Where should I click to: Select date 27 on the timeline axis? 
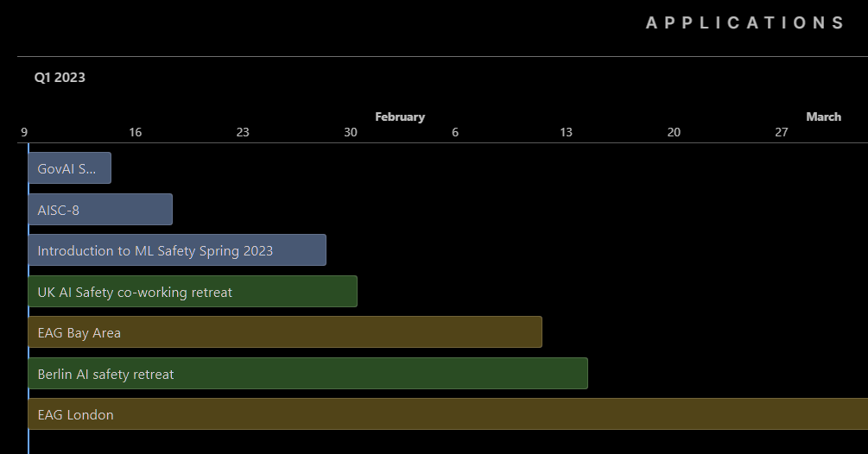click(x=782, y=132)
